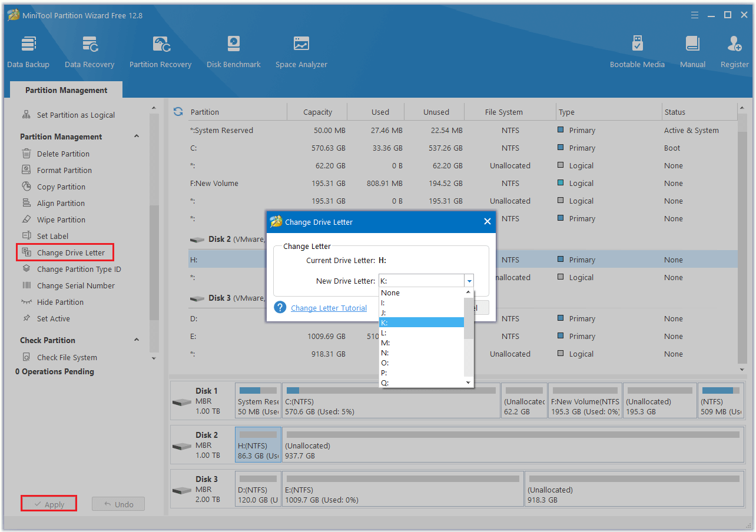Select the Partition Management tab

click(67, 90)
